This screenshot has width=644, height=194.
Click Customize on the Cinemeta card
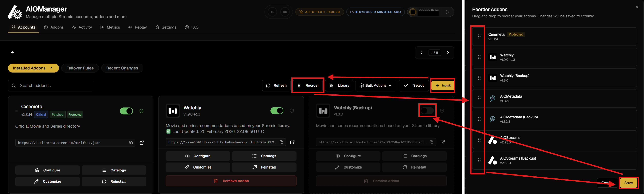point(47,182)
